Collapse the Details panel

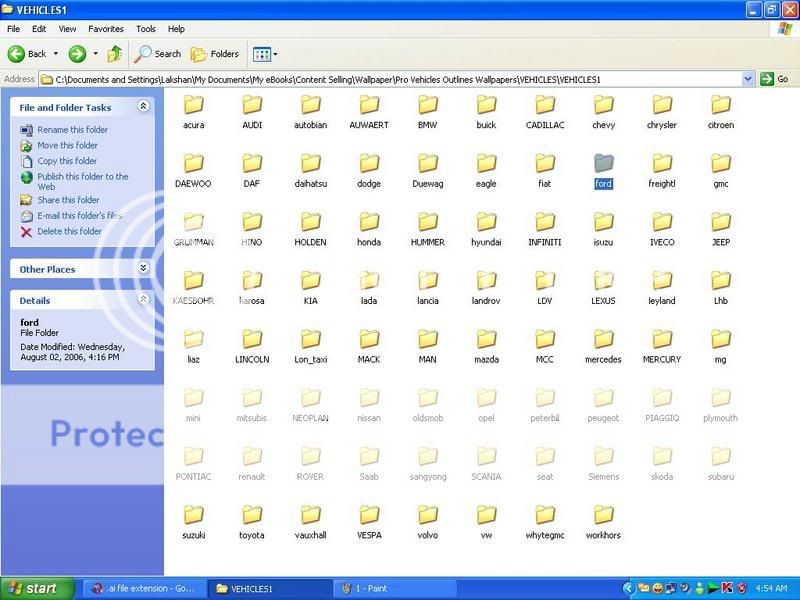pyautogui.click(x=143, y=299)
